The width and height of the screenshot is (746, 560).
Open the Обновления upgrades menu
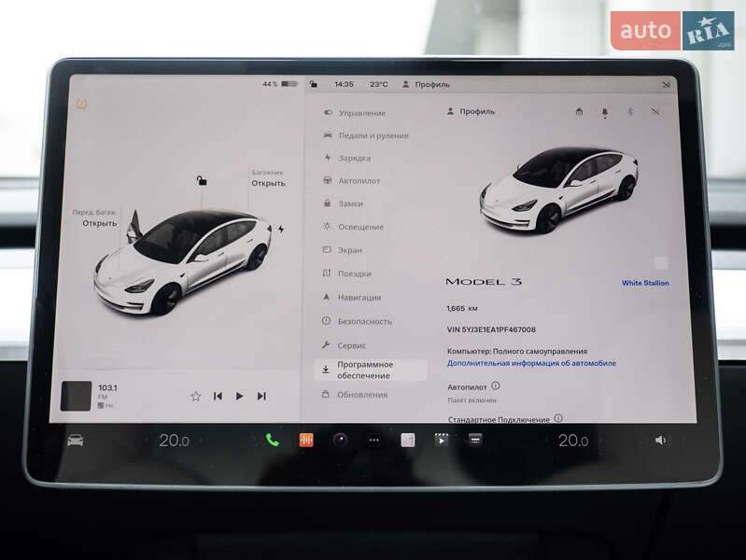pos(355,395)
